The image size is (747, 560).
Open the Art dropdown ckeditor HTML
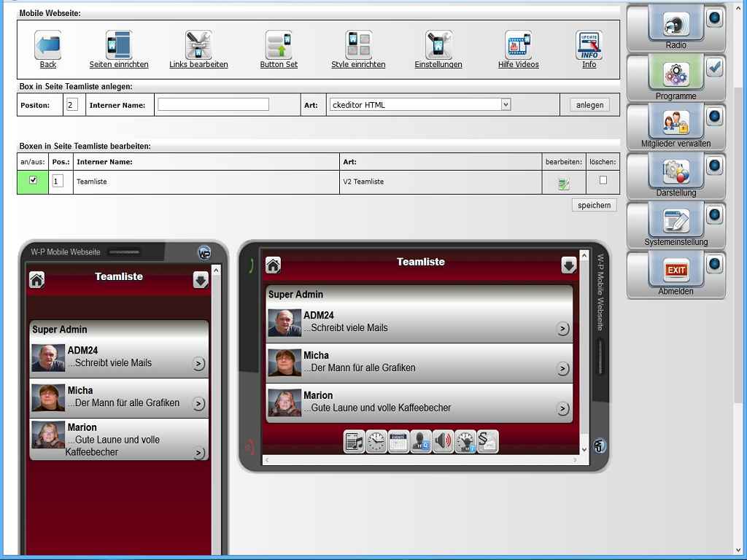[419, 105]
